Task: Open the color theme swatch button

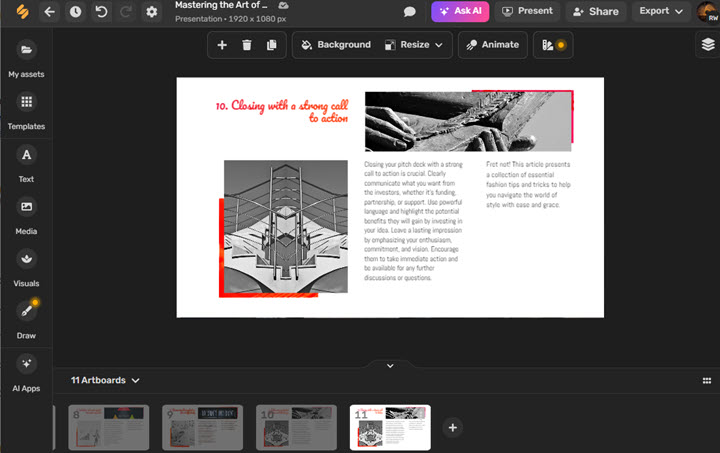Action: 553,45
